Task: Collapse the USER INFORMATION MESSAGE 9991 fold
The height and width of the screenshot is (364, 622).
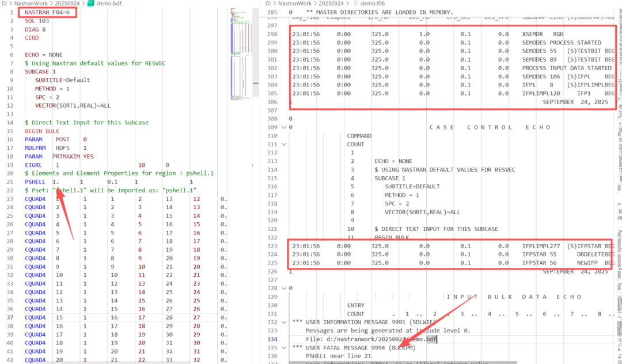Action: [x=284, y=323]
